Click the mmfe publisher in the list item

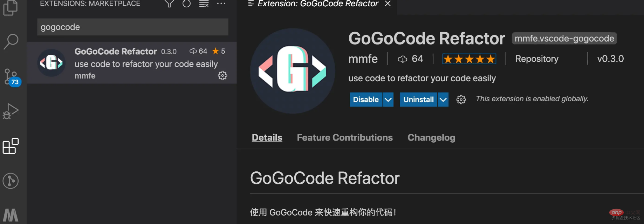(x=85, y=76)
